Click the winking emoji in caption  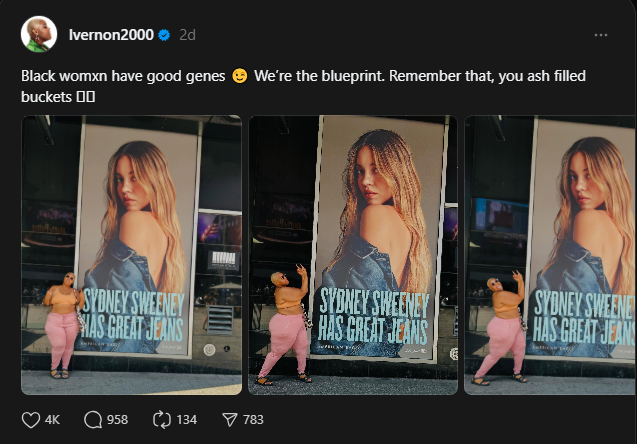pos(240,76)
